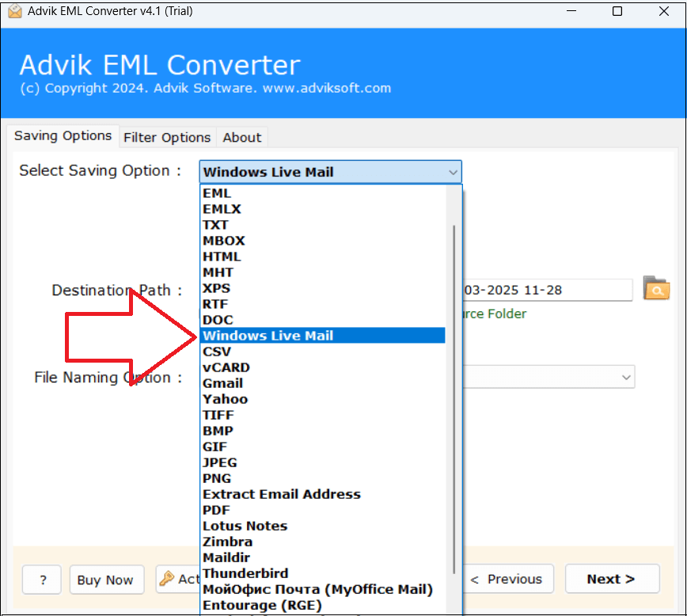Click the key icon on the Activate button
This screenshot has height=616, width=687.
click(x=167, y=579)
